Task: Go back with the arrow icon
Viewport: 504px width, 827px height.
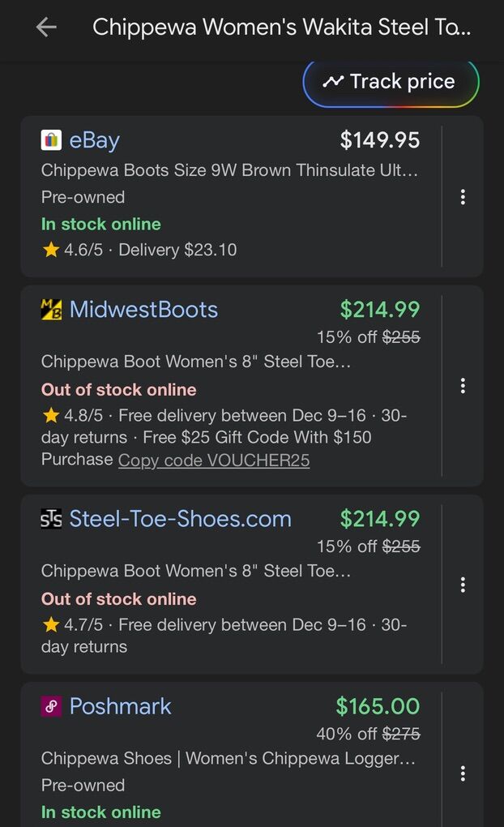Action: [x=46, y=28]
